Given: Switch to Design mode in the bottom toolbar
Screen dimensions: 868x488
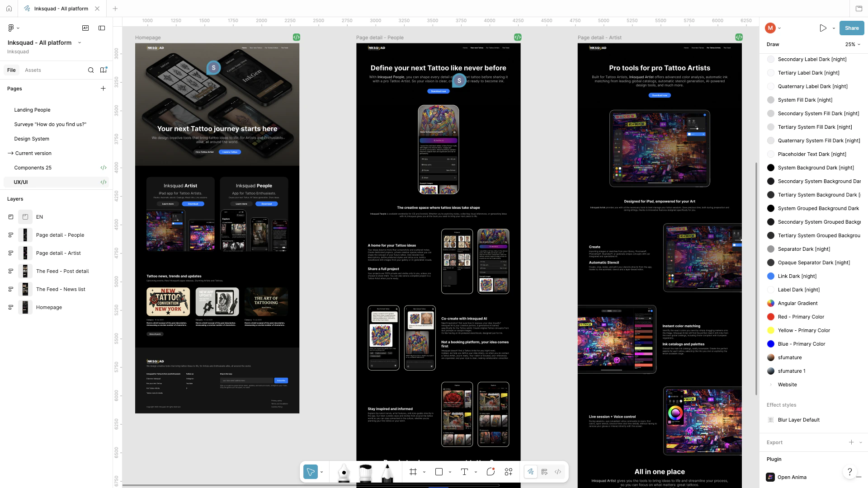Looking at the screenshot, I should (544, 472).
